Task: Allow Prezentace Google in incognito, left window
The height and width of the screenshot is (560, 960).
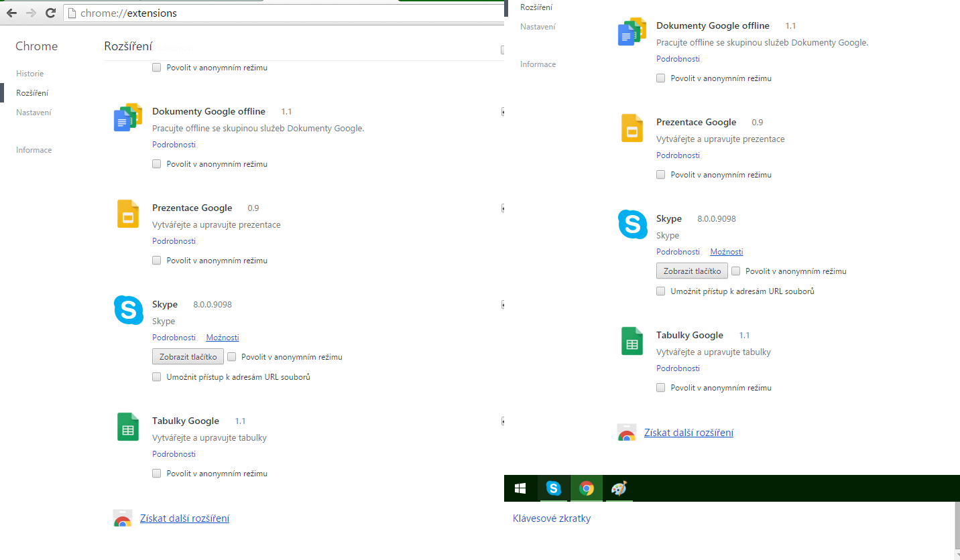Action: [156, 261]
